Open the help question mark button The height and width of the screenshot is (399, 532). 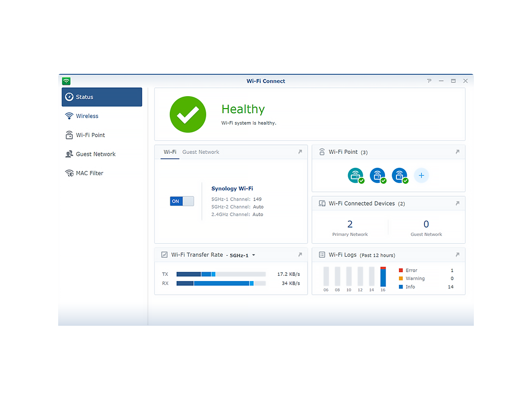[x=429, y=81]
